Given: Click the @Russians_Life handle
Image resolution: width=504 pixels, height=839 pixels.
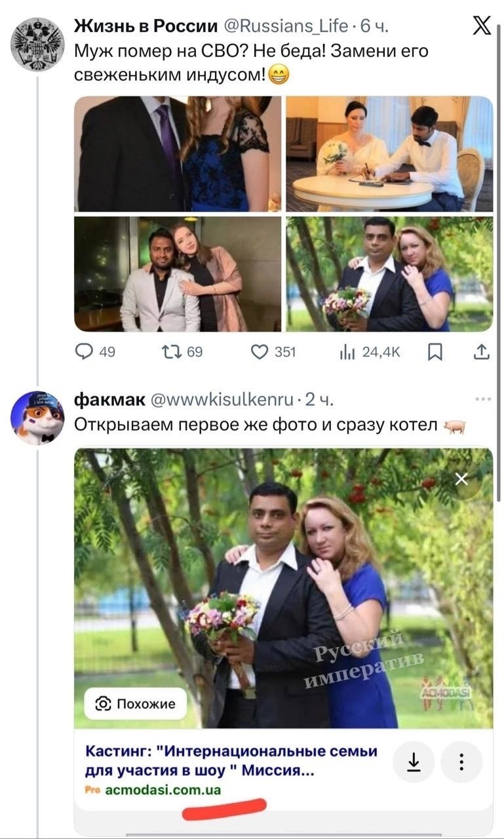Looking at the screenshot, I should coord(286,26).
